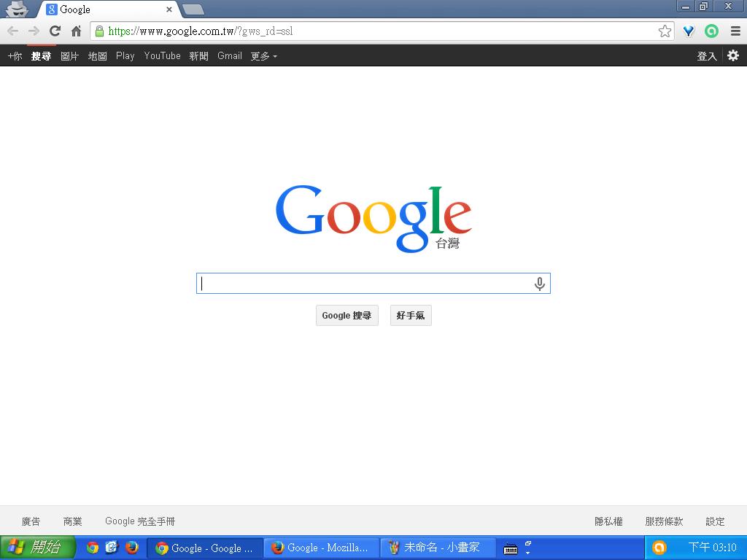The width and height of the screenshot is (747, 560).
Task: Close the Google tab
Action: (169, 9)
